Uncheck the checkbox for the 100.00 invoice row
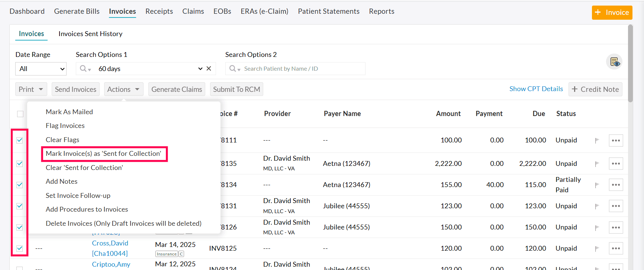The width and height of the screenshot is (644, 270). tap(20, 140)
